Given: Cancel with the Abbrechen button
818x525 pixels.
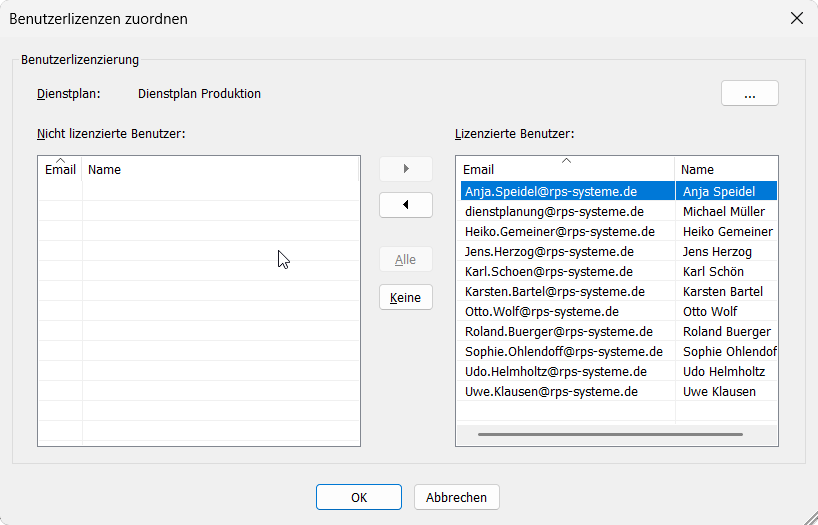Looking at the screenshot, I should (x=456, y=497).
